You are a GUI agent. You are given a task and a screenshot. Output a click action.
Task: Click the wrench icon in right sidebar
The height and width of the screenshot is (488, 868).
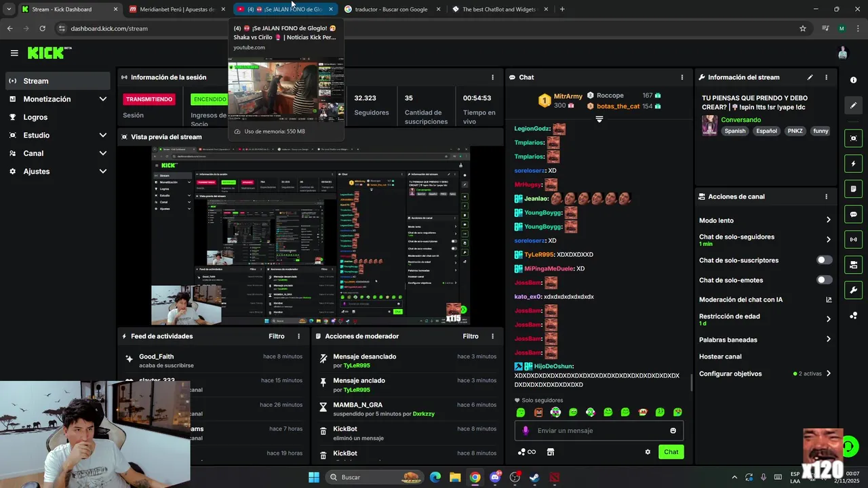[x=853, y=290]
